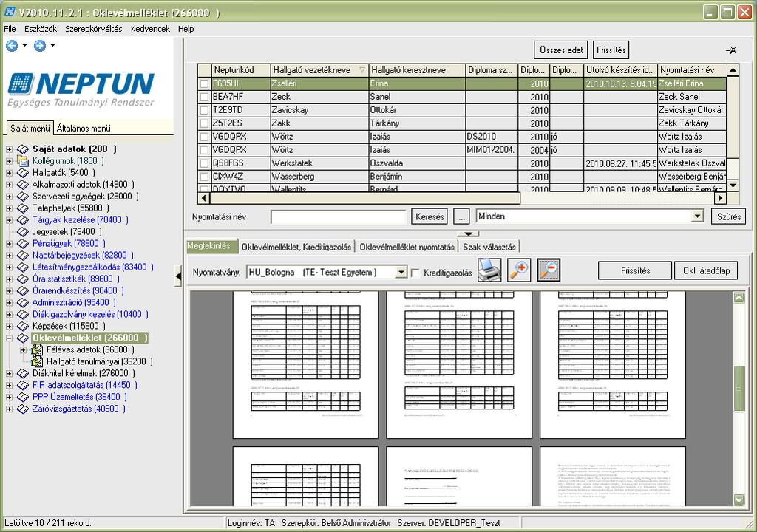Check the box for row F695HI
The image size is (757, 532).
point(205,83)
